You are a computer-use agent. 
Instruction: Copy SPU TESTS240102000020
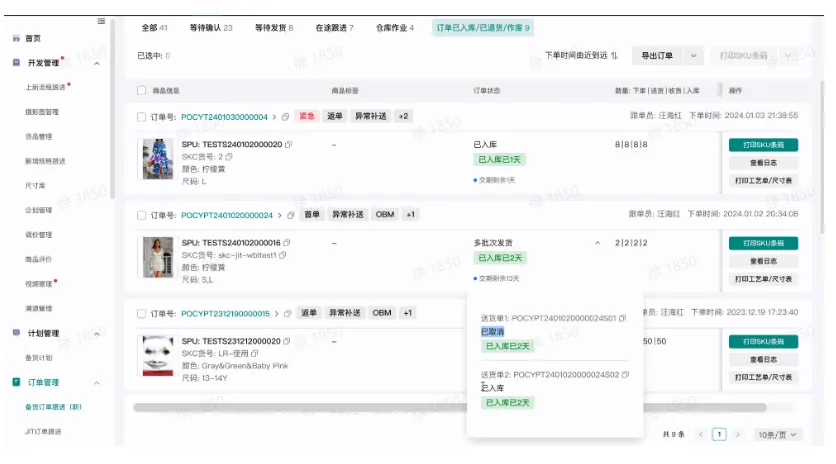pos(288,145)
